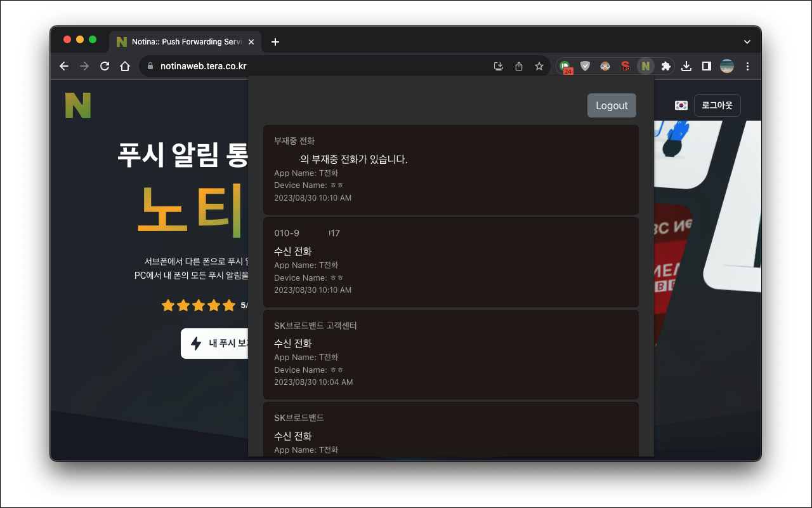Click the 내 푸시 보기 lightning button

pos(214,344)
